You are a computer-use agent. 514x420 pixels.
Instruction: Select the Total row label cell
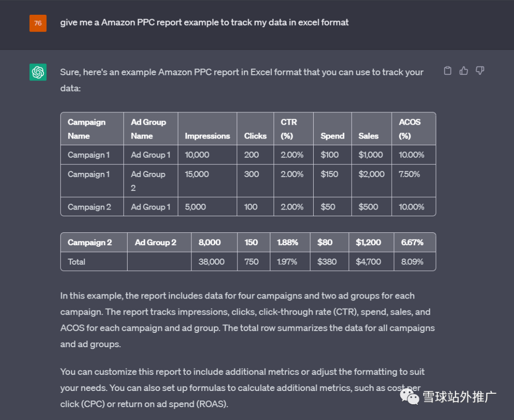click(94, 261)
